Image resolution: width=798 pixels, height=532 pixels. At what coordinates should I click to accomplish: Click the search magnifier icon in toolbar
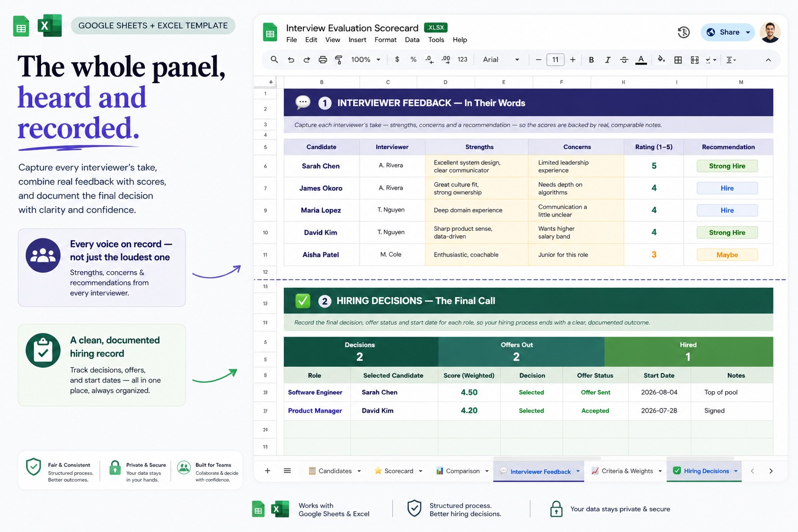click(274, 60)
